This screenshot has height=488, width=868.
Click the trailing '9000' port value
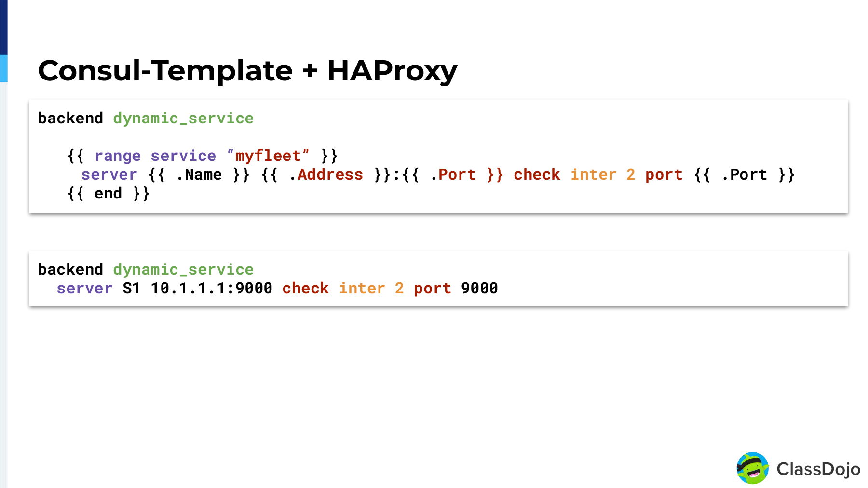(479, 288)
